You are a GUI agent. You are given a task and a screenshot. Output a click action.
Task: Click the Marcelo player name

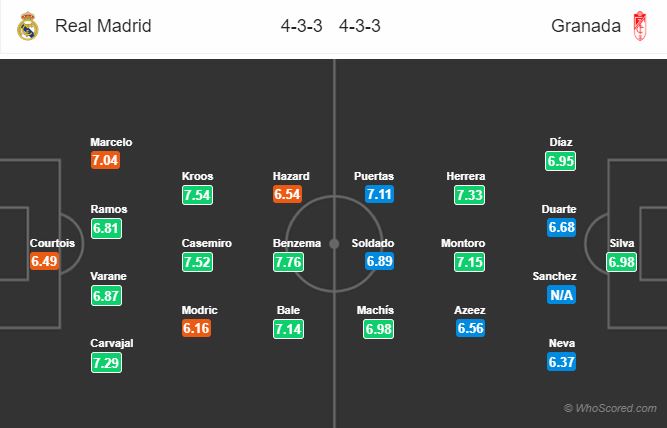[111, 142]
